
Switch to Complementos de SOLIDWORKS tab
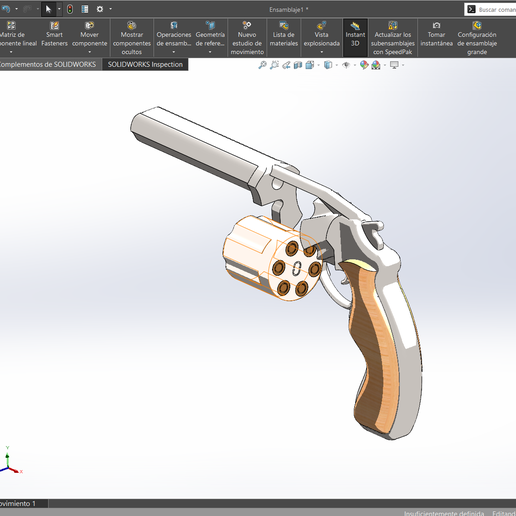click(49, 64)
